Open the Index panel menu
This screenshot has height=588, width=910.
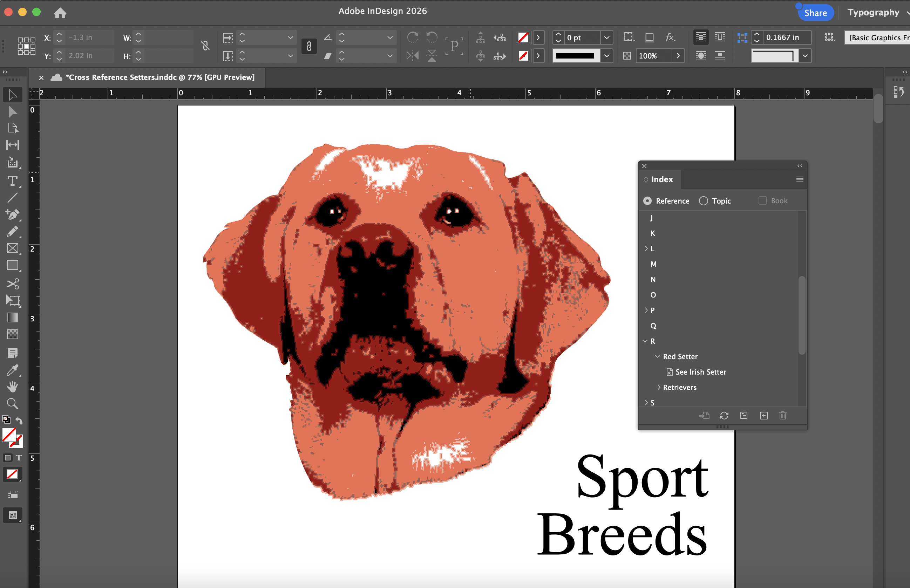point(800,179)
